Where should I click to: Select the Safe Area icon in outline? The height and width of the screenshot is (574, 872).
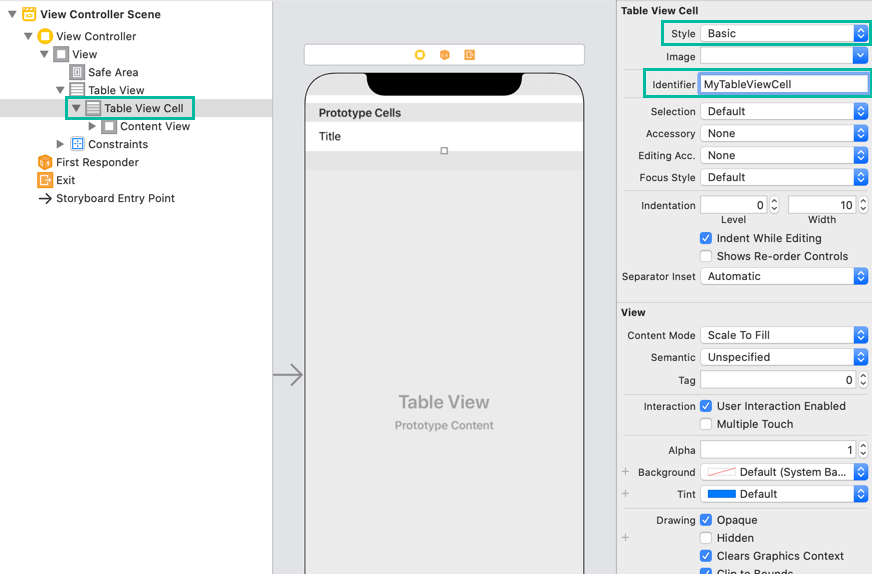click(x=77, y=72)
